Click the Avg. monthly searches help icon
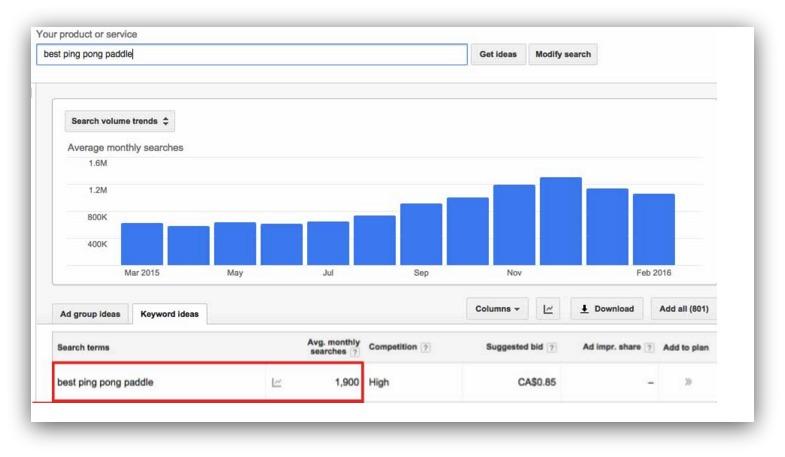Image resolution: width=785 pixels, height=457 pixels. (355, 352)
